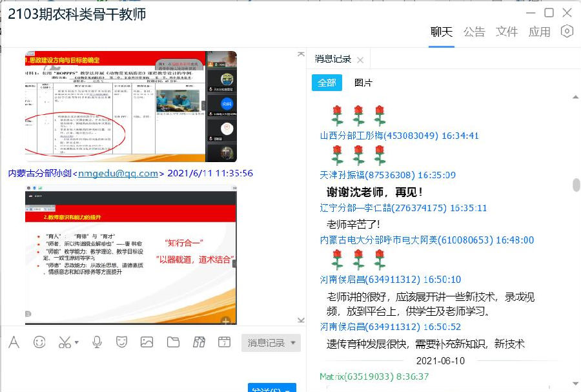The image size is (581, 392).
Task: Open the emoji smiley picker
Action: 39,342
